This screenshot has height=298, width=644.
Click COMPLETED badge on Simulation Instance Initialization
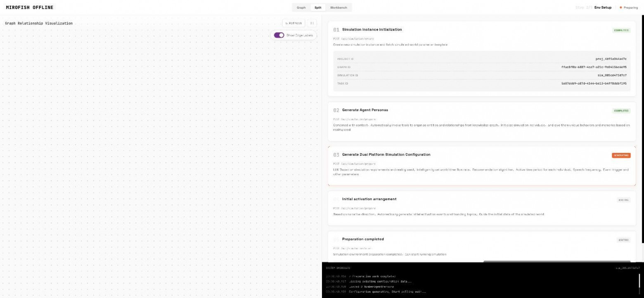pos(621,31)
